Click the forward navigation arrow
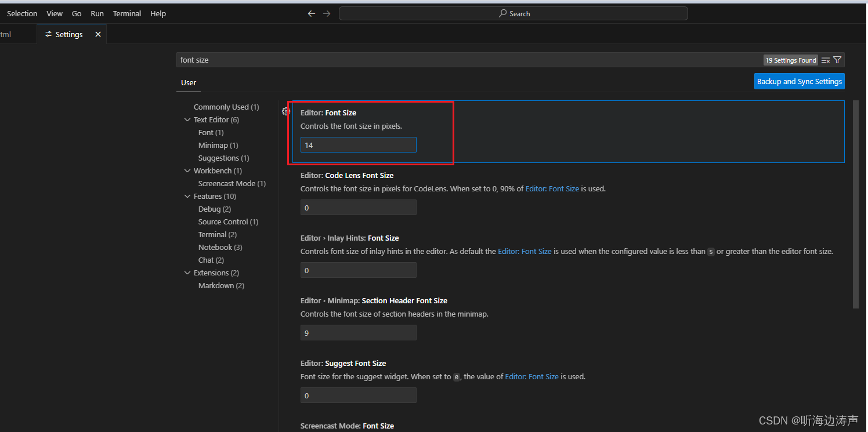 point(327,13)
